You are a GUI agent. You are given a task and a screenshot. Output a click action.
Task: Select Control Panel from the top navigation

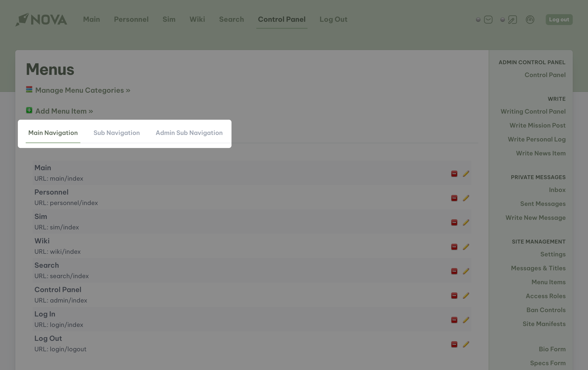tap(282, 19)
